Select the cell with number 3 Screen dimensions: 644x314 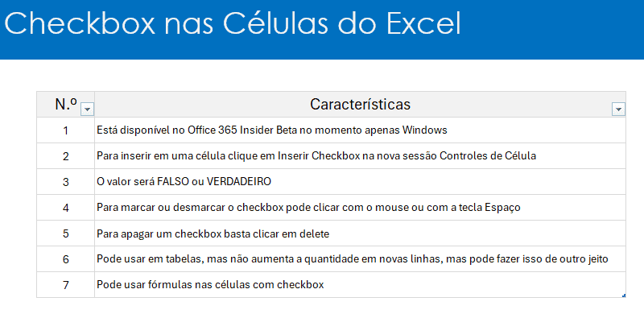click(66, 182)
